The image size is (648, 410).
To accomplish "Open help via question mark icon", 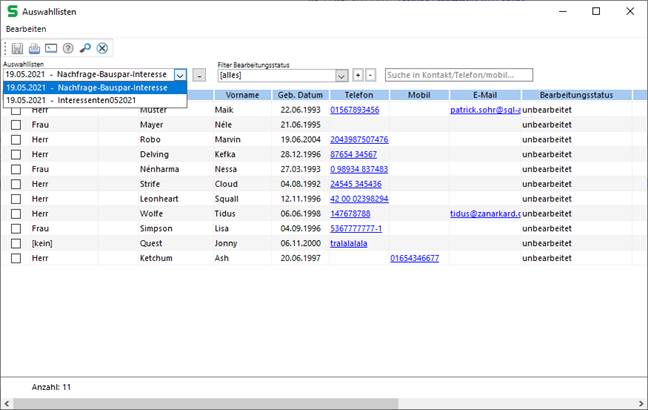I will point(67,48).
